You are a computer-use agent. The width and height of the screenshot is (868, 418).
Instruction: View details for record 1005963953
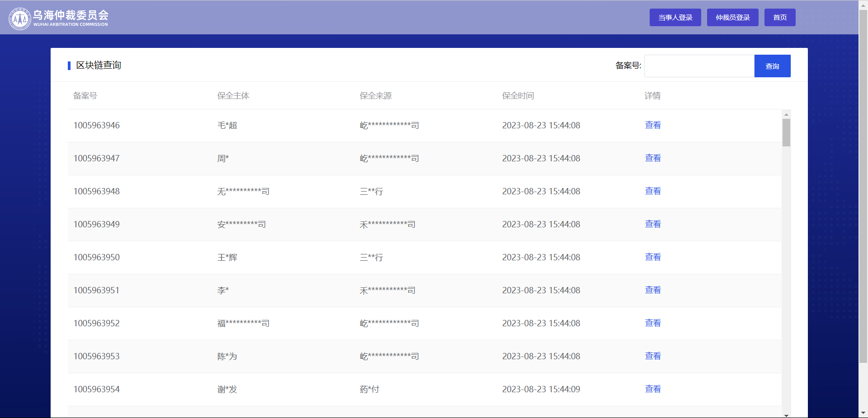[653, 356]
